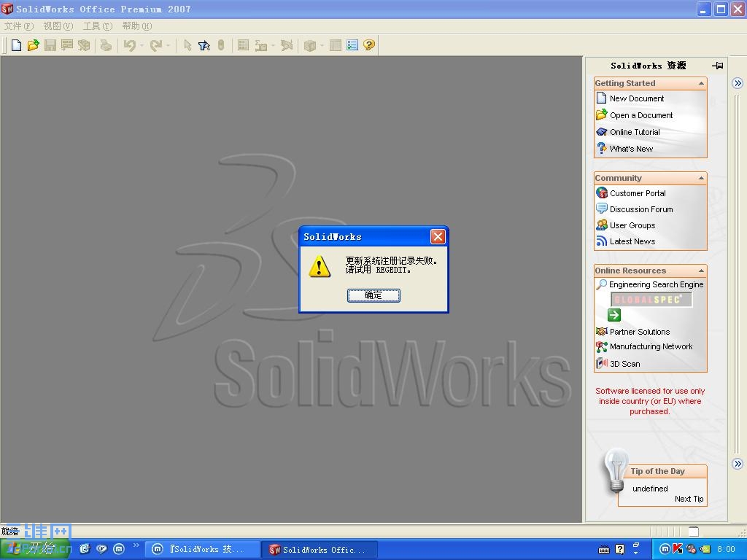Click the green arrow search go button
Viewport: 747px width, 560px height.
(x=614, y=315)
